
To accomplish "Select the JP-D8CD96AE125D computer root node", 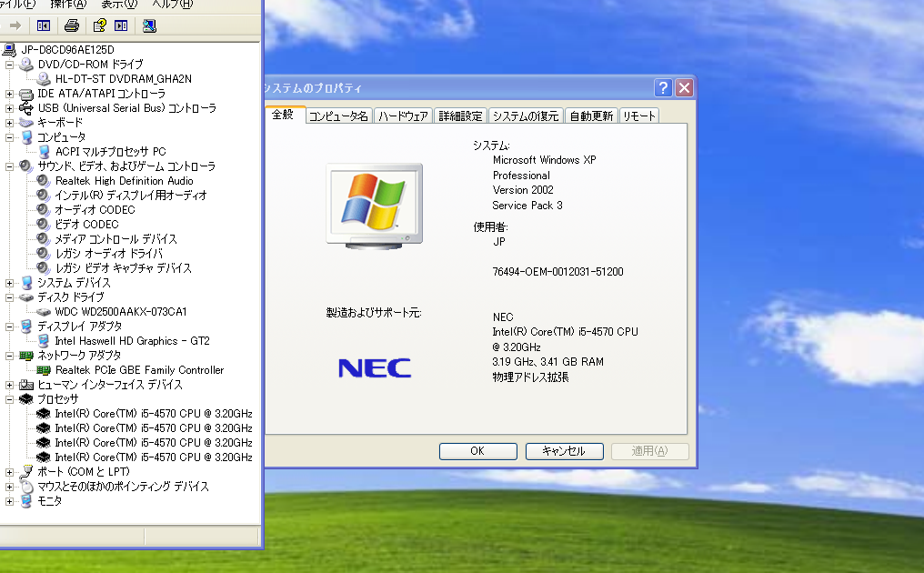I will coord(67,49).
